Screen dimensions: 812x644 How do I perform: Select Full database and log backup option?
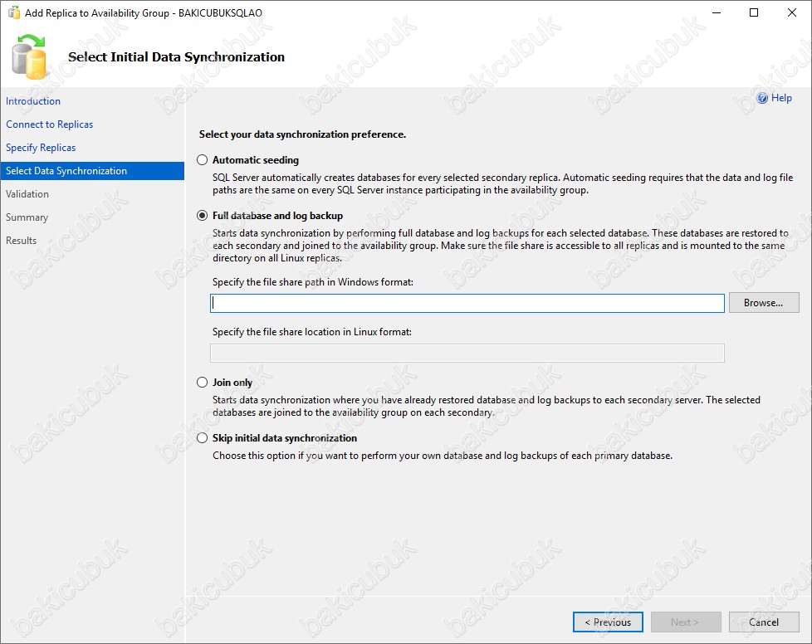pos(202,215)
